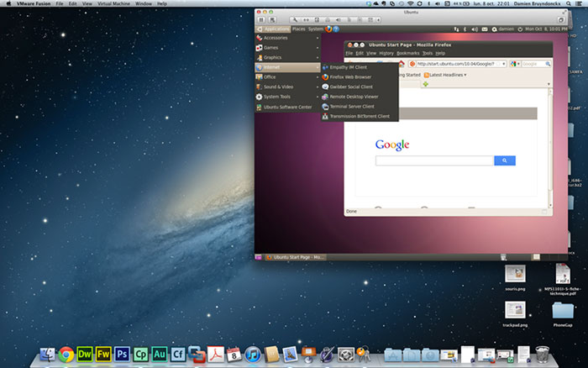Click the blue Google search button
Screen dimensions: 588x368
click(x=505, y=160)
